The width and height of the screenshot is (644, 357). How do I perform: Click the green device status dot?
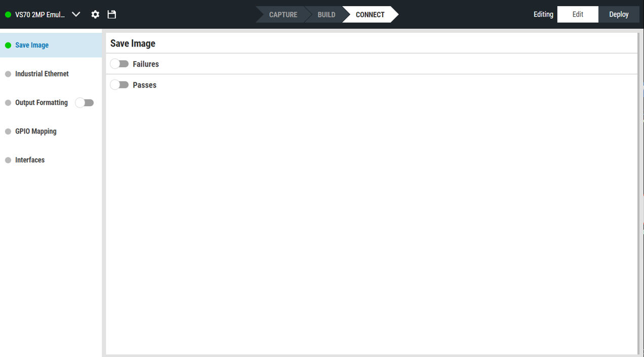[8, 15]
